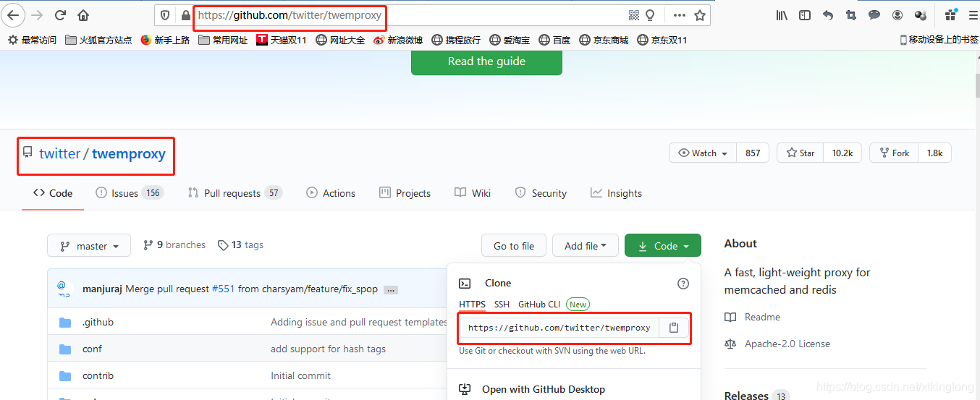Click the manjuraj commit author avatar
The image size is (980, 400).
coord(64,289)
